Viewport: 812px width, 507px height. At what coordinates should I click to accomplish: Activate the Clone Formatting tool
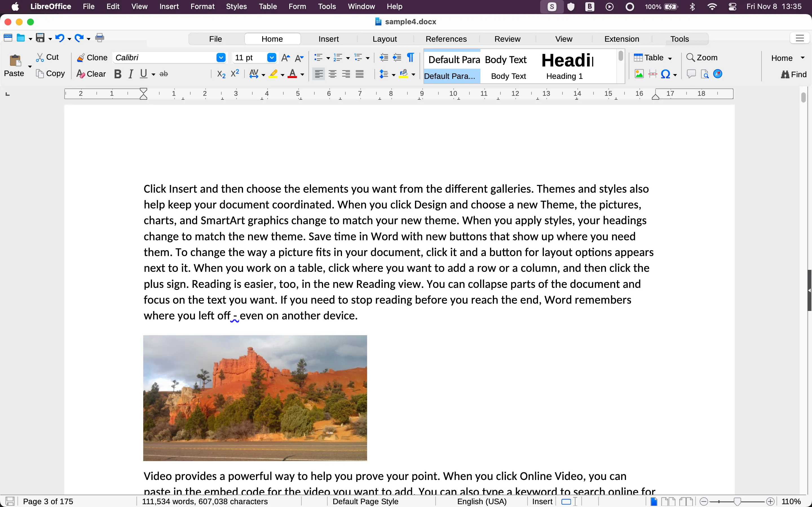pos(91,57)
